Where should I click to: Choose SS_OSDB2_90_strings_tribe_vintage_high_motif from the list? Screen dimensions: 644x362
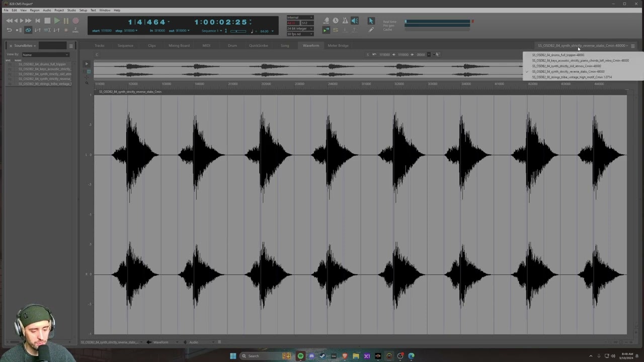click(x=572, y=77)
